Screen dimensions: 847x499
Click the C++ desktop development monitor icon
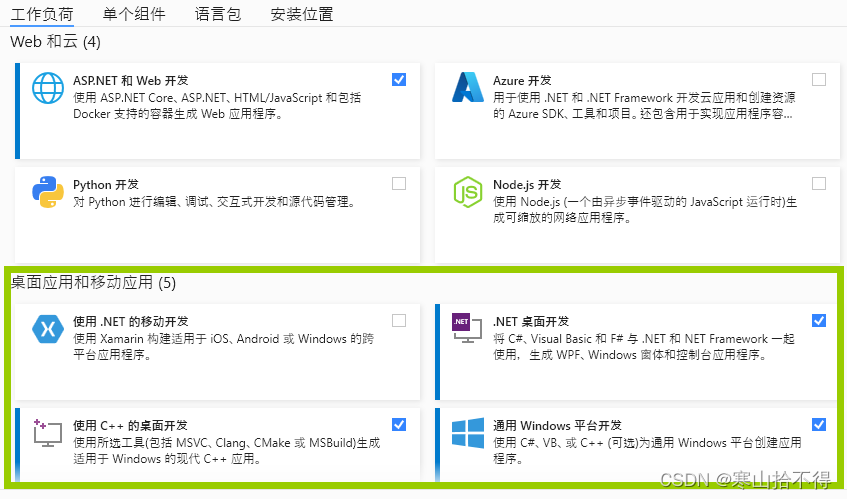click(48, 433)
